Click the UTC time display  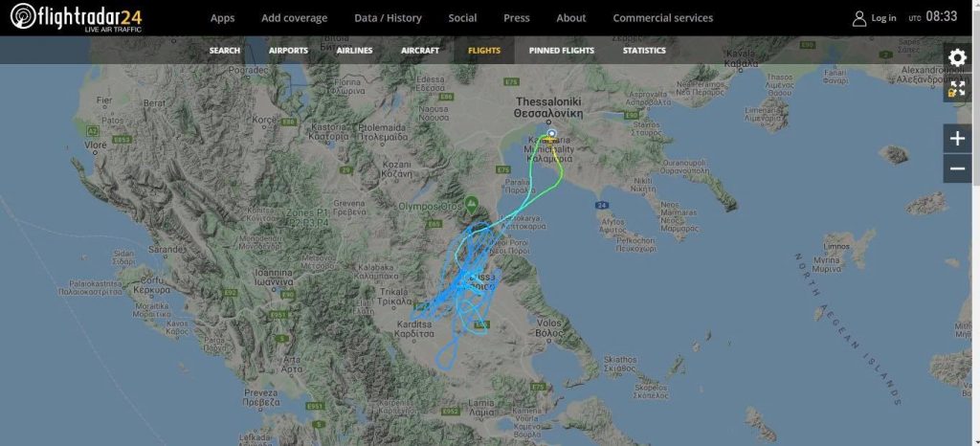point(933,17)
